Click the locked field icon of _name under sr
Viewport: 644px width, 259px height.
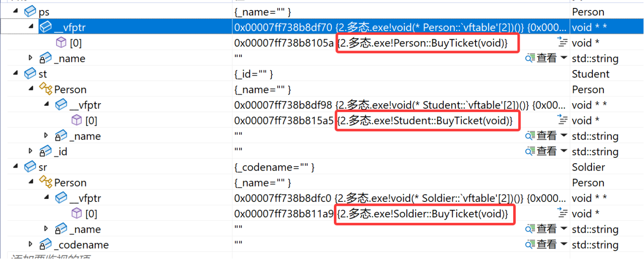click(x=61, y=229)
